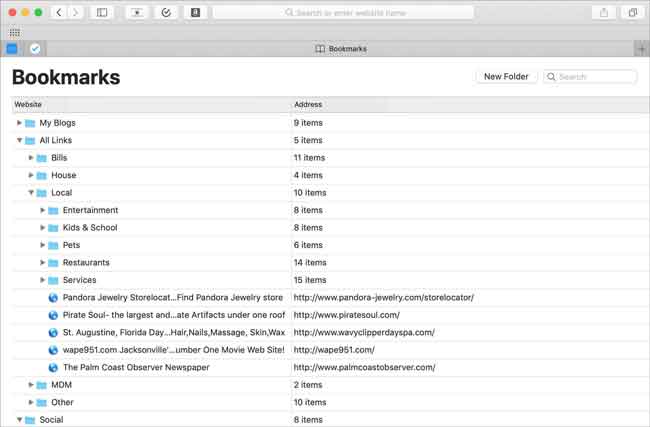
Task: Select the My Blogs folder icon
Action: (30, 123)
